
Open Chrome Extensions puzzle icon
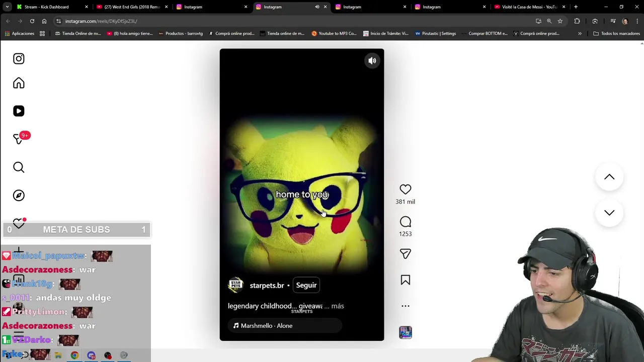[577, 21]
